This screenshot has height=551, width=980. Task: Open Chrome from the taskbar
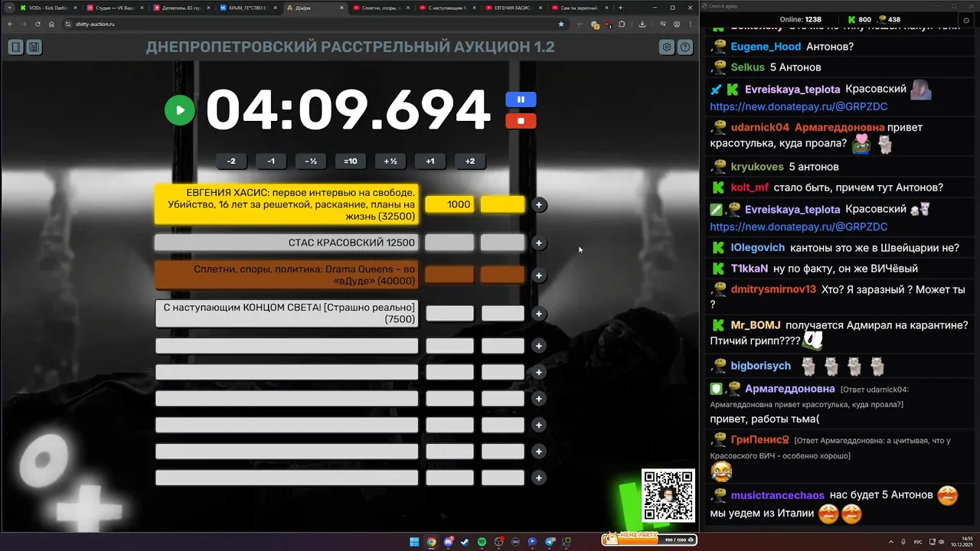[431, 542]
